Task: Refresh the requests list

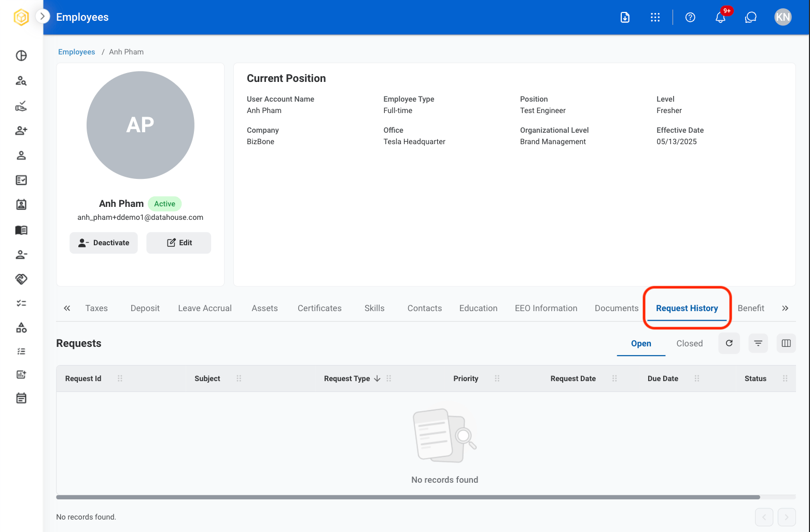Action: click(729, 343)
